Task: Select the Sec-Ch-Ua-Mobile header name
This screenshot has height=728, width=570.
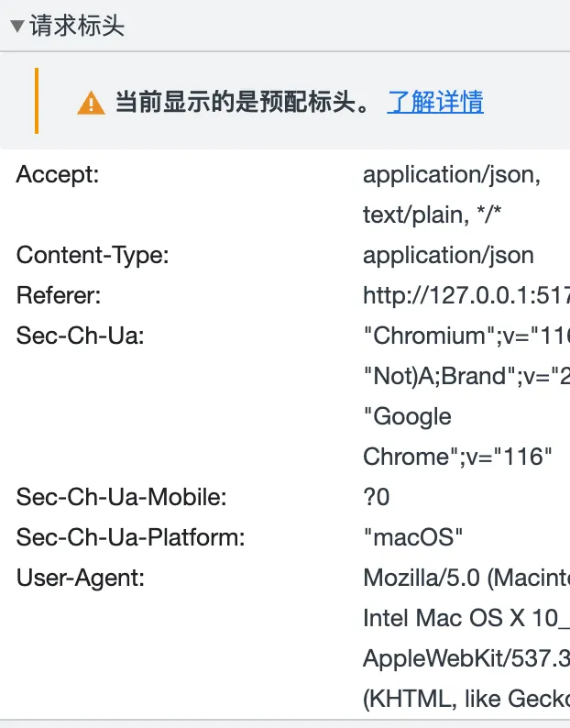Action: [121, 497]
